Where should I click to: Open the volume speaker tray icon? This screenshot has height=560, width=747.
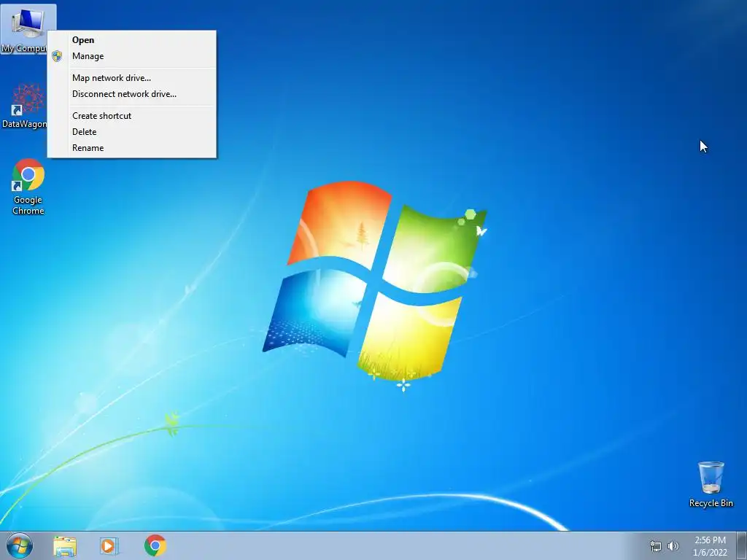pyautogui.click(x=673, y=546)
